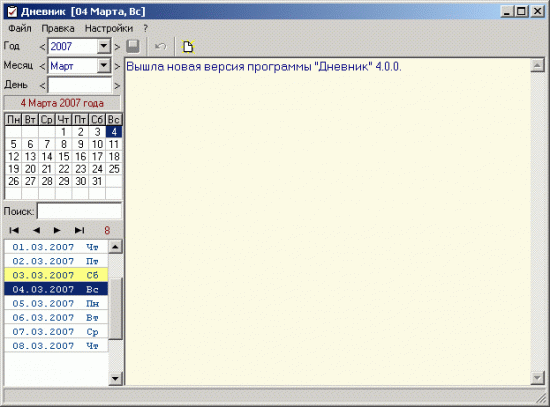
Task: Open the Файл menu
Action: point(20,28)
